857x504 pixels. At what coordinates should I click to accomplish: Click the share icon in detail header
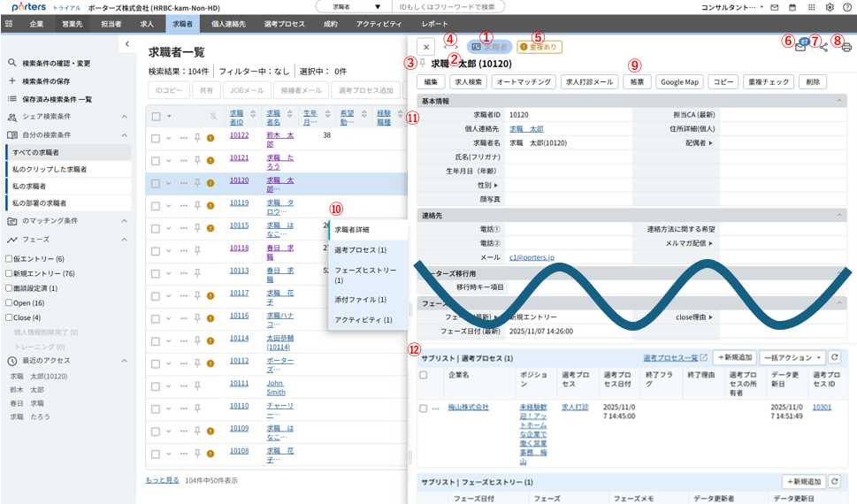click(x=823, y=47)
